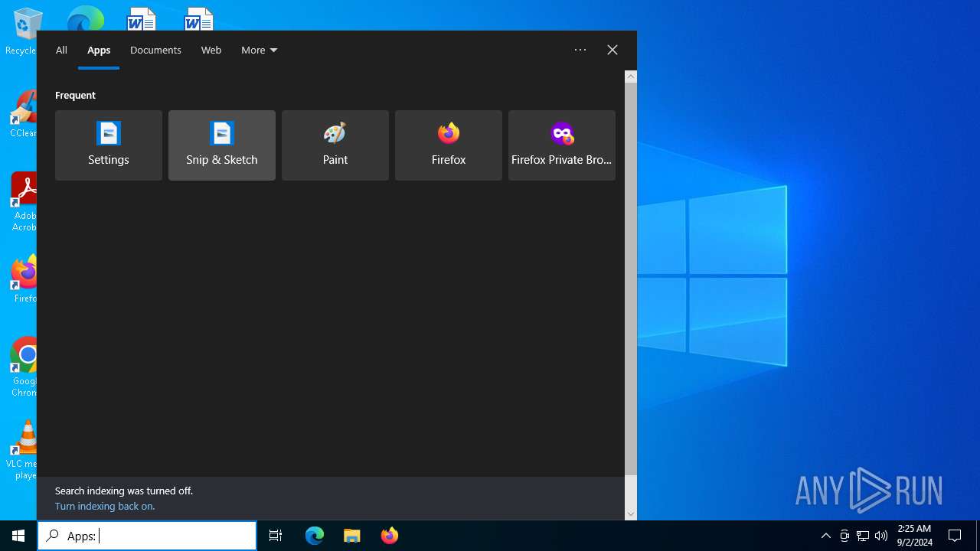
Task: Select Google Chrome desktop shortcut
Action: pos(23,367)
